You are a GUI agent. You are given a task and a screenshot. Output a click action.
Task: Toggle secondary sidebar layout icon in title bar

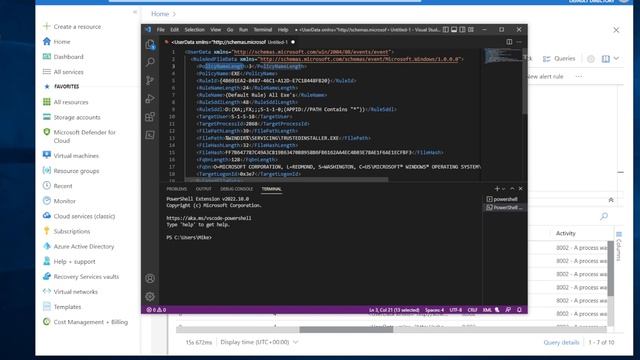[x=462, y=29]
